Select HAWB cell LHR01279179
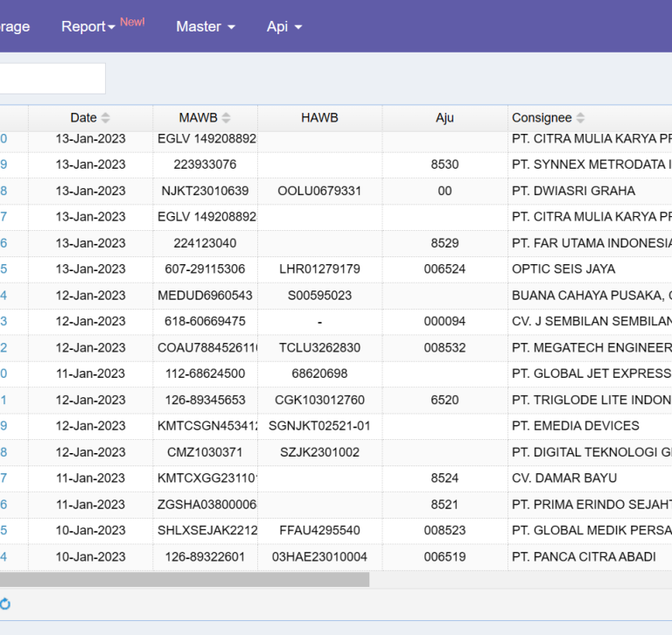Viewport: 672px width, 635px height. pyautogui.click(x=319, y=269)
